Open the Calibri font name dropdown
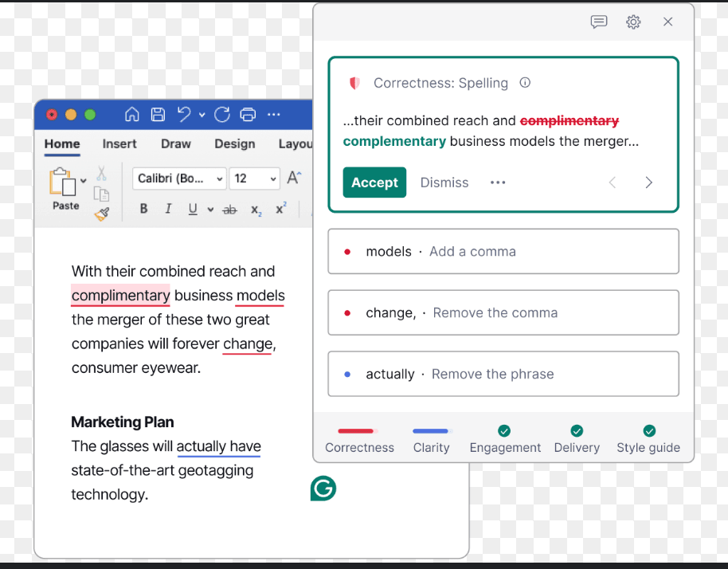Screen dimensions: 728x569 (x=178, y=179)
